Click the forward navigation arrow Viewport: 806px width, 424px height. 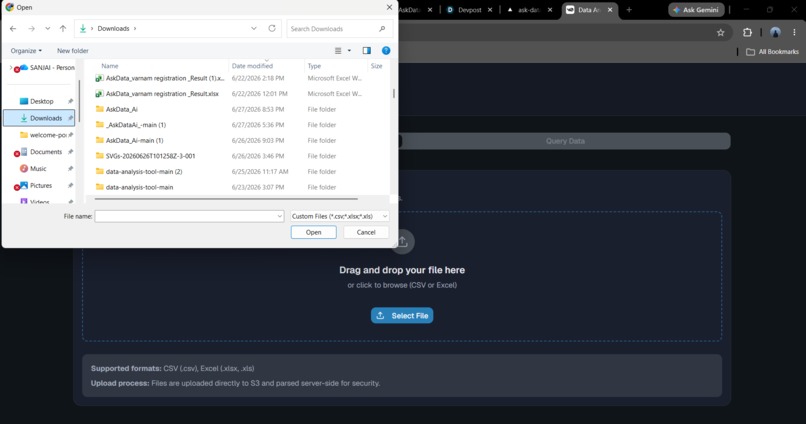pyautogui.click(x=31, y=29)
